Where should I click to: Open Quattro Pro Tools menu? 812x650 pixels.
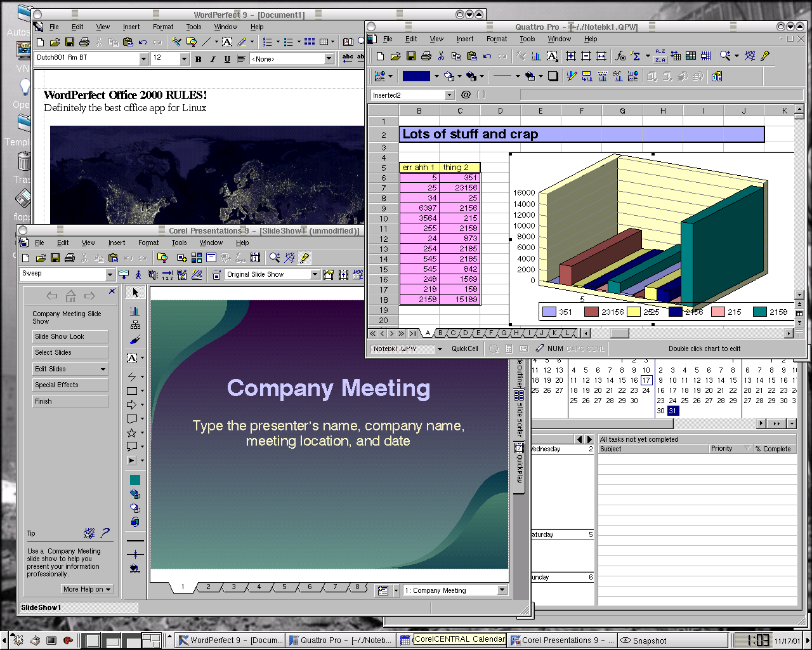pos(528,39)
